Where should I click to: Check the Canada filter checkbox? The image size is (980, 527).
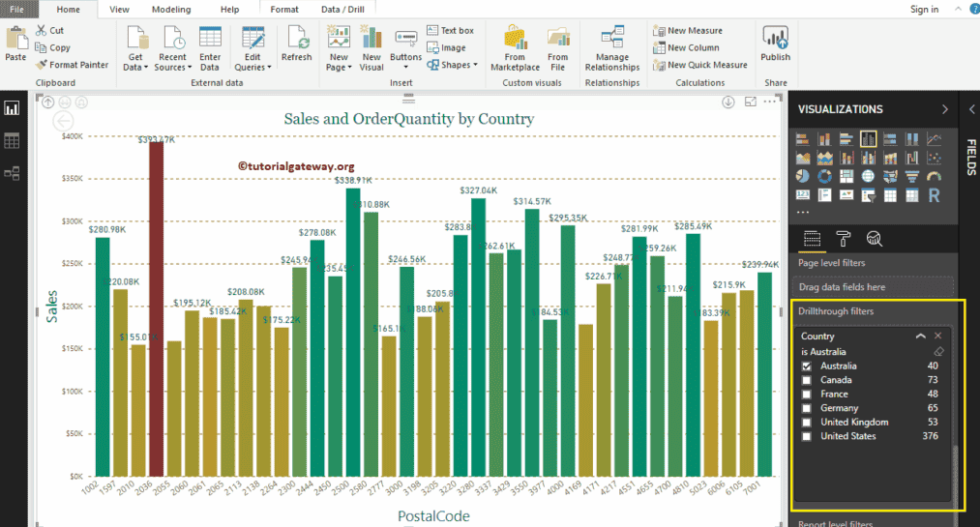click(807, 380)
